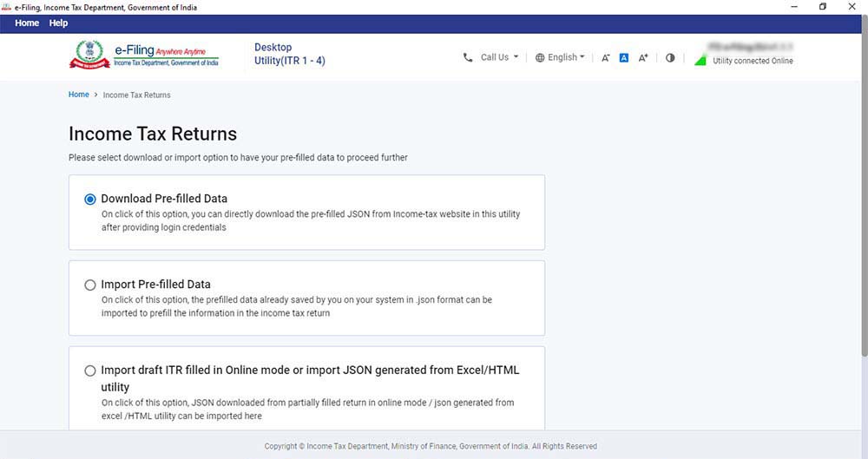Click the blurred user name in header
The image size is (868, 459).
(x=752, y=46)
